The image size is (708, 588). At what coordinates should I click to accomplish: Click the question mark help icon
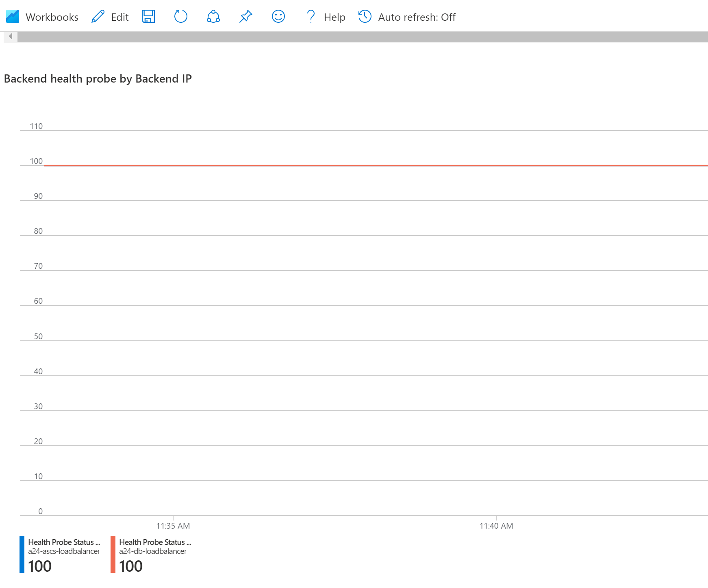[311, 17]
